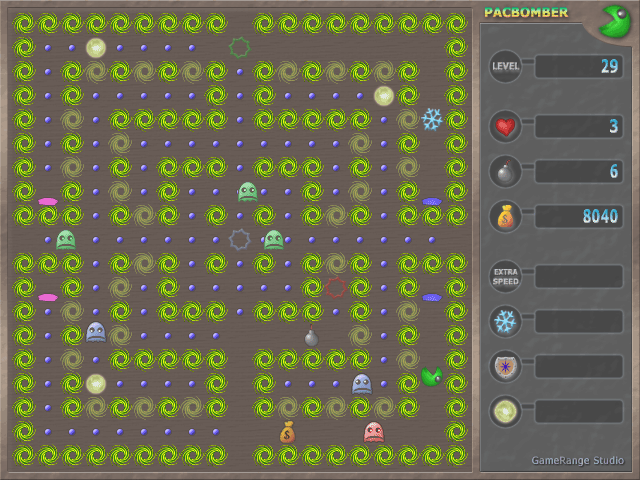This screenshot has width=640, height=480.
Task: Select the glowing orb slot in the side panel
Action: click(505, 411)
